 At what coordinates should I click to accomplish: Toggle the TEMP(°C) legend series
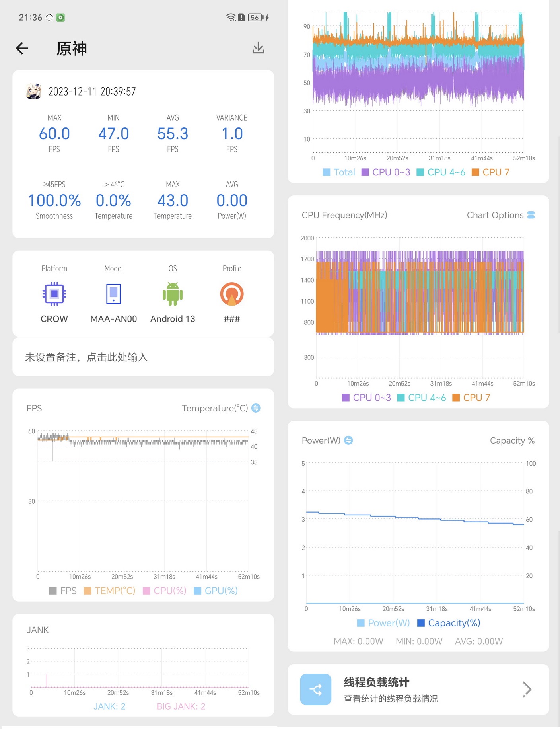(109, 591)
